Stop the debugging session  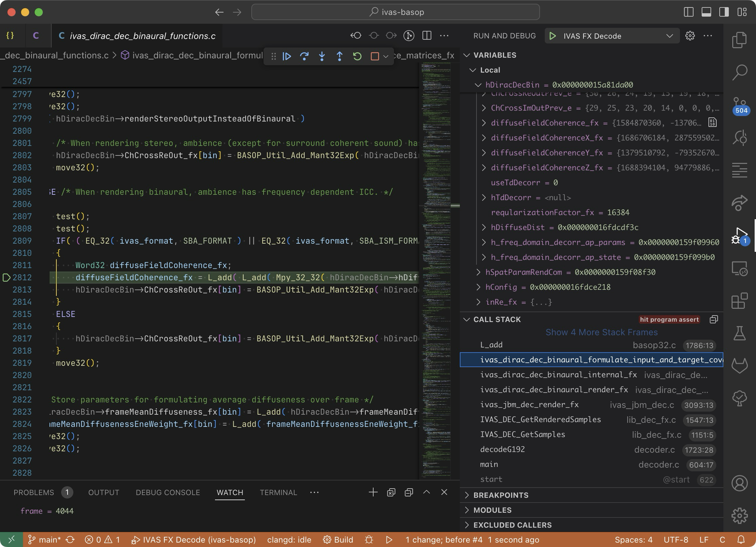pyautogui.click(x=375, y=56)
